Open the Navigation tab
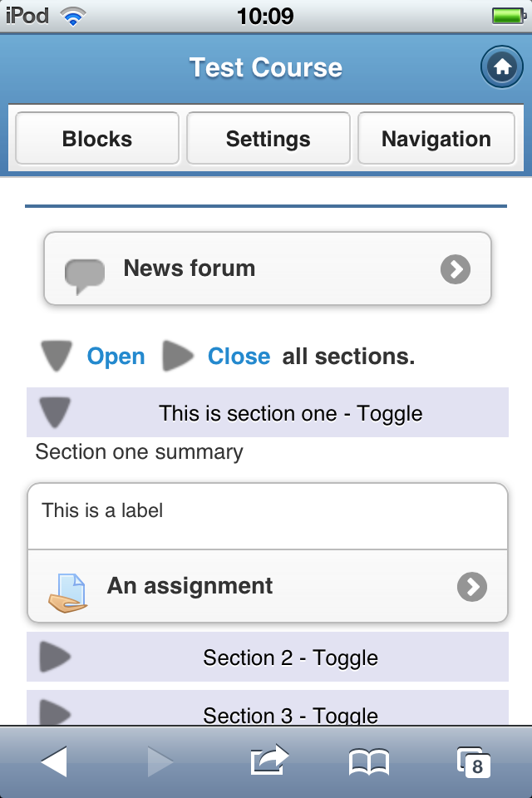This screenshot has width=532, height=798. pos(436,139)
